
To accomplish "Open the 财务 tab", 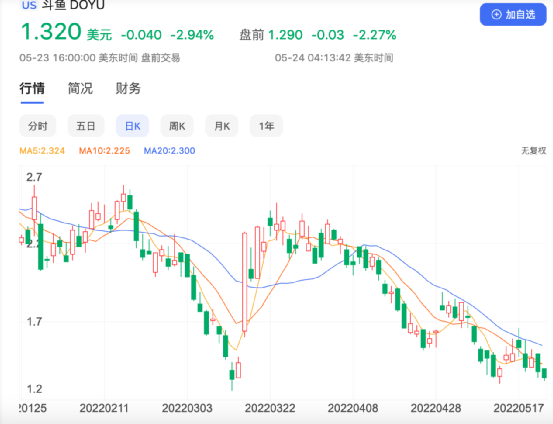I will [x=128, y=88].
